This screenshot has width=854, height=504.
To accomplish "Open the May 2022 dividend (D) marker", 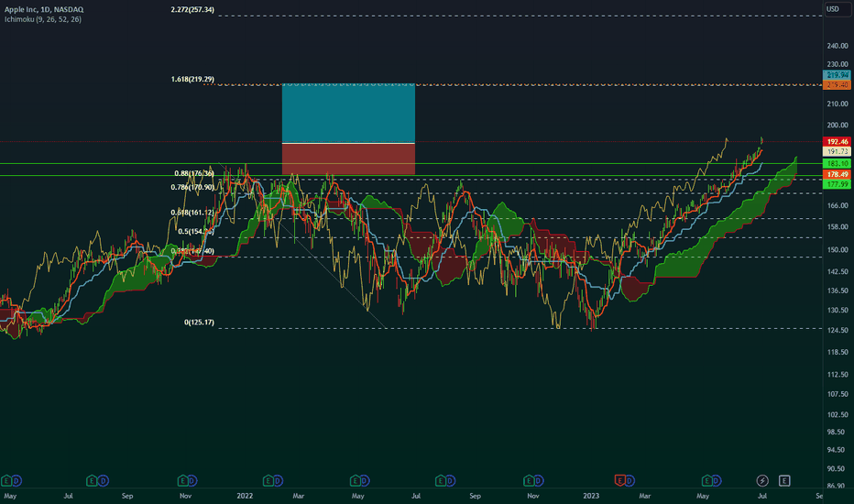I will click(x=365, y=480).
